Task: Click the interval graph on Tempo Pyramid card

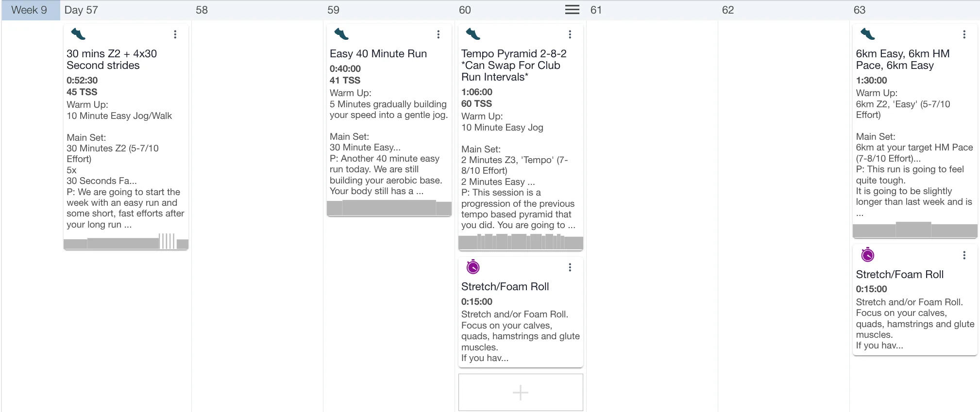Action: point(521,242)
